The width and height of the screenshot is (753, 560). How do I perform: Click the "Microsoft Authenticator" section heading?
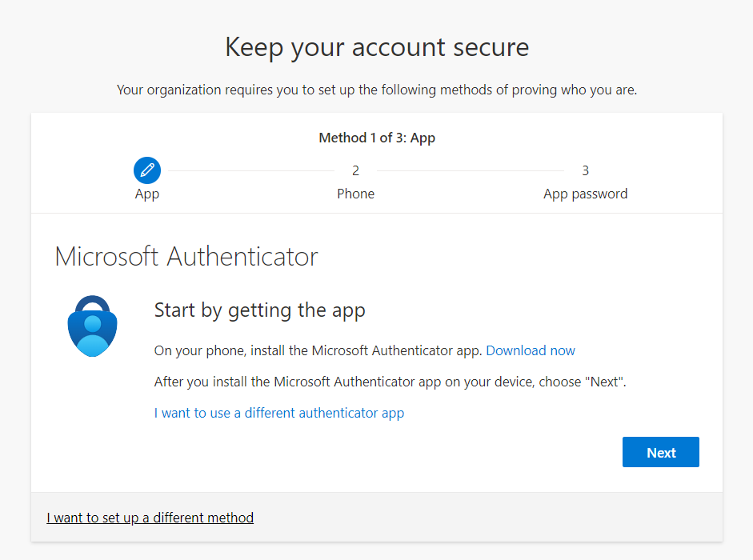[x=186, y=257]
